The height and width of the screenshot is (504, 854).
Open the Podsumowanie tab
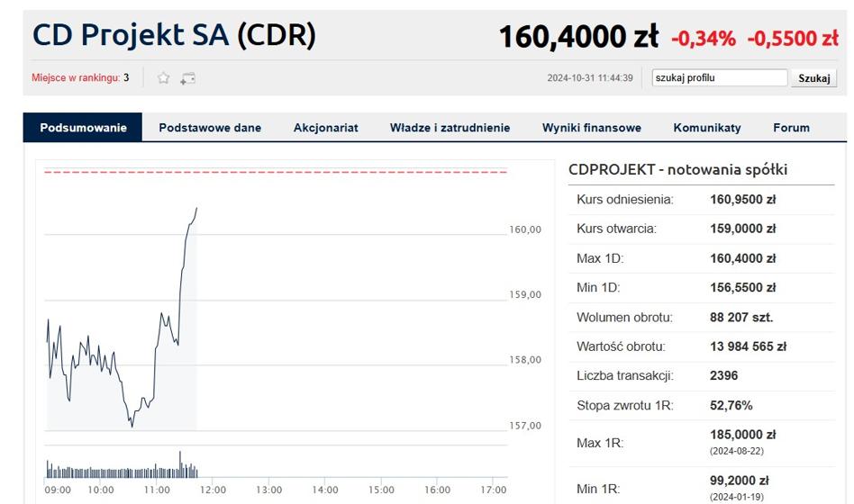click(x=83, y=128)
